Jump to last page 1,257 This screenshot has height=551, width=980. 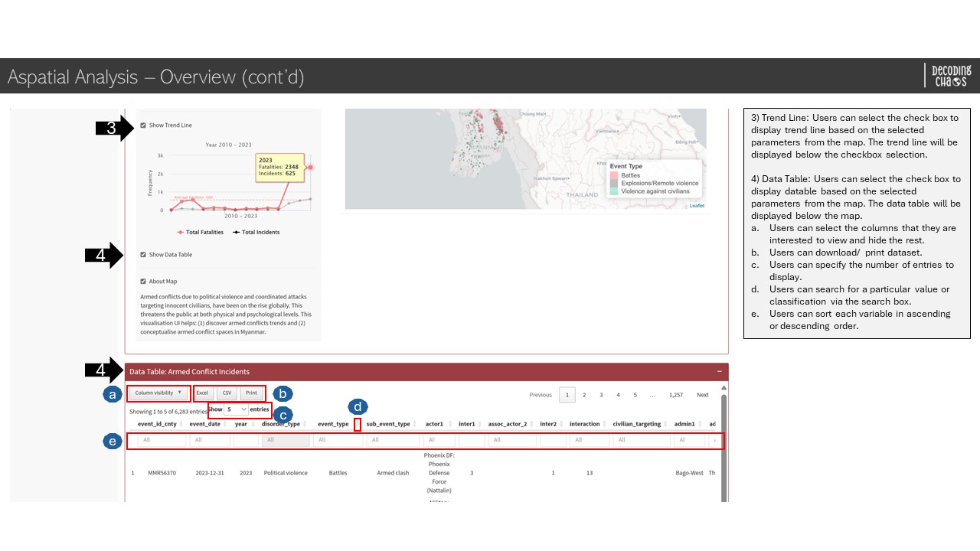coord(675,395)
